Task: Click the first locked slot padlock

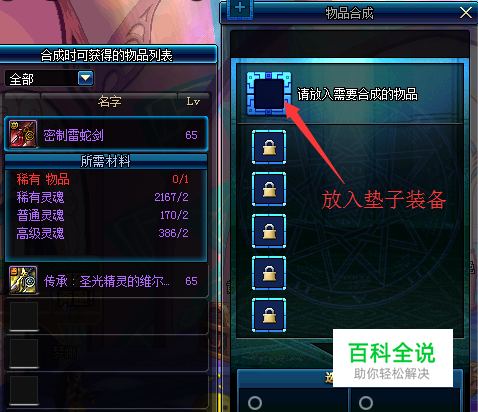Action: click(x=269, y=147)
